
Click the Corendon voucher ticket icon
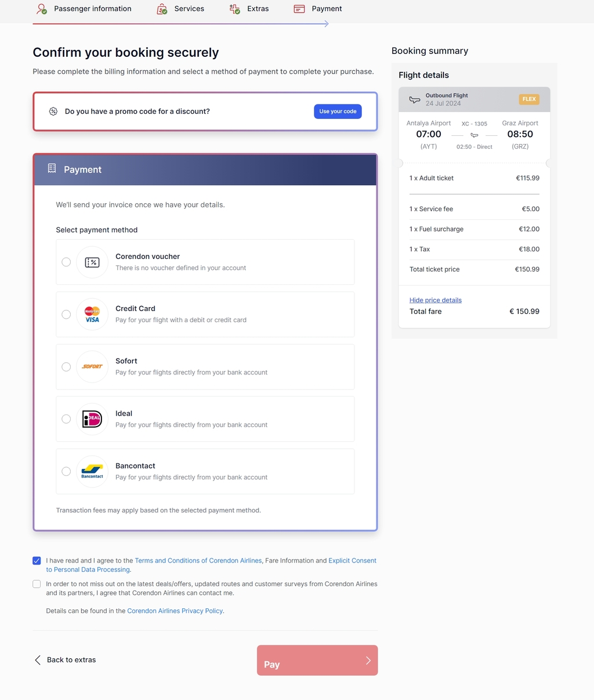(x=92, y=262)
